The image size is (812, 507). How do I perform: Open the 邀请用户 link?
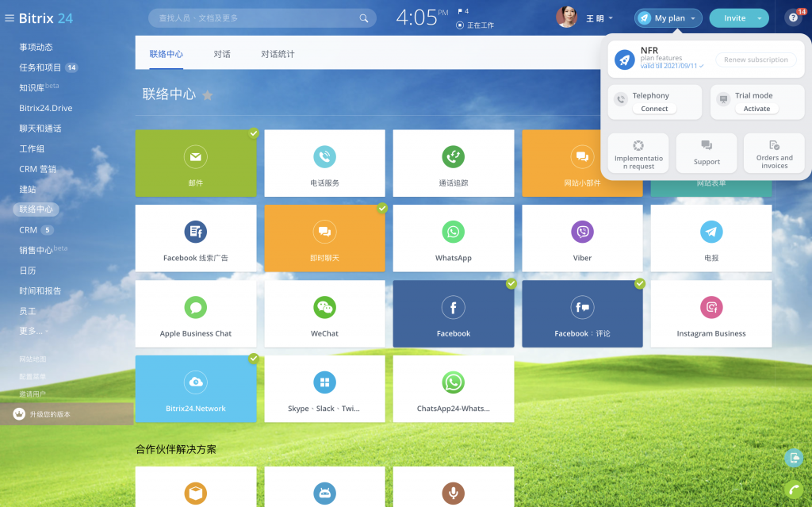33,394
